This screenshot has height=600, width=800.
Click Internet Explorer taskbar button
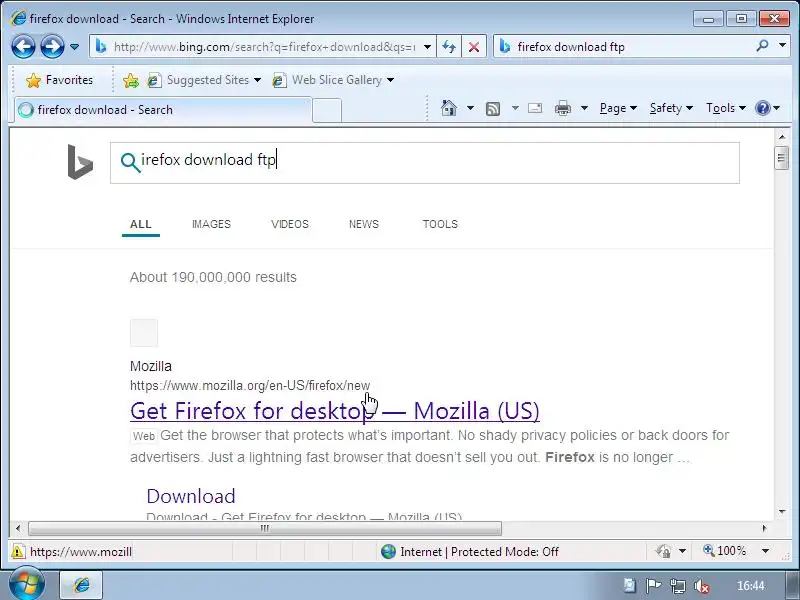point(82,585)
